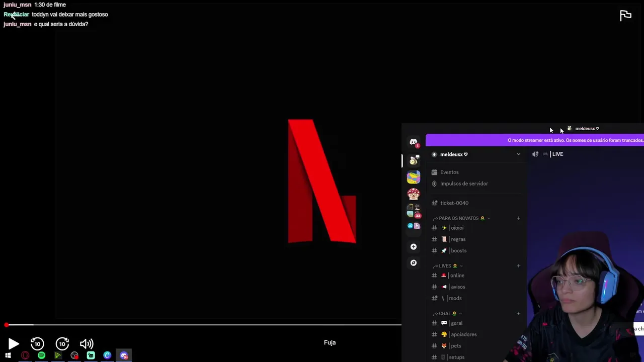Click the add a server plus button
644x362 pixels.
point(414,247)
